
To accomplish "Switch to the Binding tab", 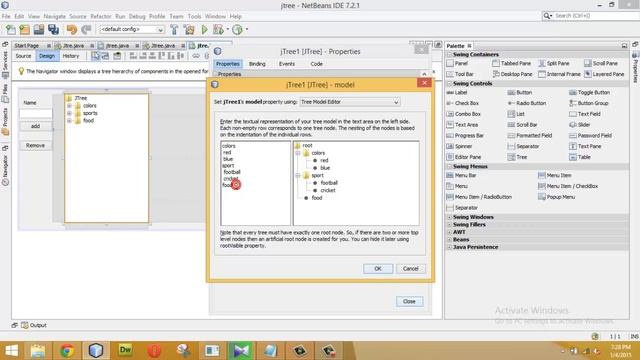I will pos(257,64).
